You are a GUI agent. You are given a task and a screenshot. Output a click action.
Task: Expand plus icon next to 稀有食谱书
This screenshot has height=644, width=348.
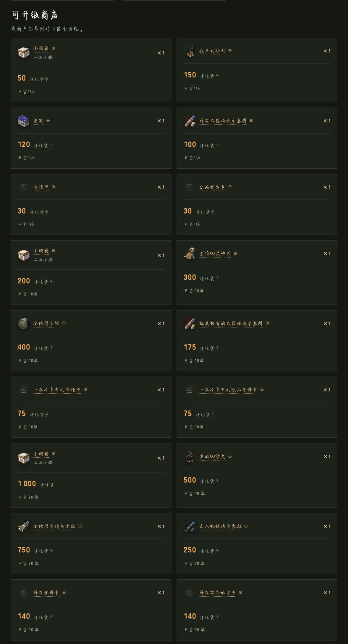point(64,592)
